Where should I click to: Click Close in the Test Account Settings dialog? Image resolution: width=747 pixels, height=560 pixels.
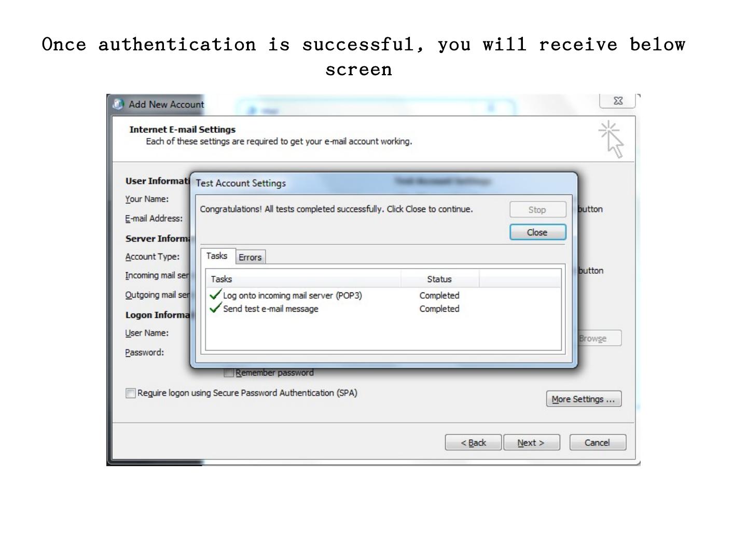point(537,232)
